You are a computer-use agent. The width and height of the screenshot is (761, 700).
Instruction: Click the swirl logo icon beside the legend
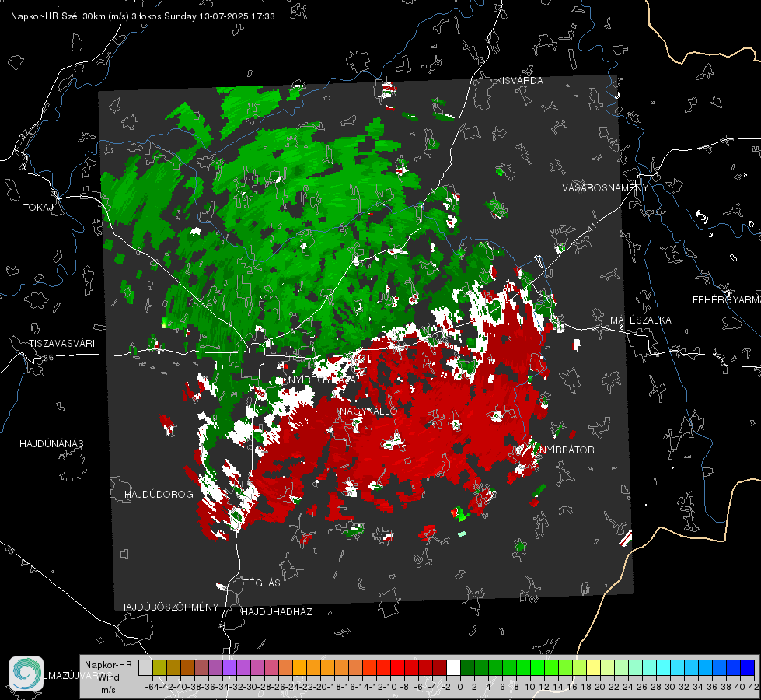pyautogui.click(x=26, y=674)
